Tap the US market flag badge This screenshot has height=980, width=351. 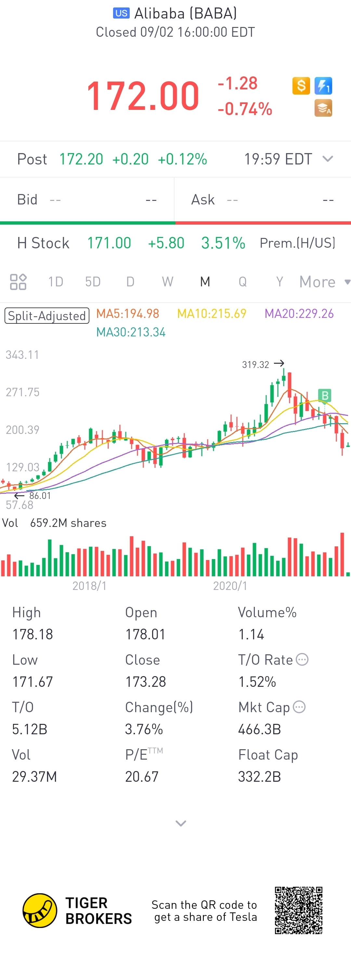pos(121,13)
